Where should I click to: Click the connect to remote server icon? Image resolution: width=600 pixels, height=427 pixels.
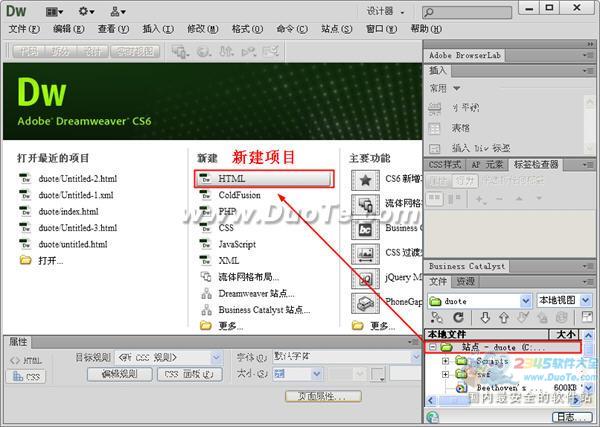tap(436, 318)
